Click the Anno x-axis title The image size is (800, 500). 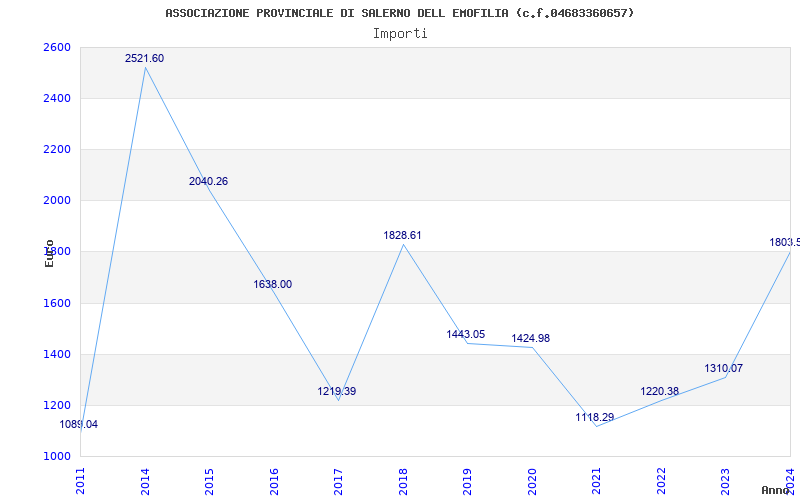[x=775, y=490]
